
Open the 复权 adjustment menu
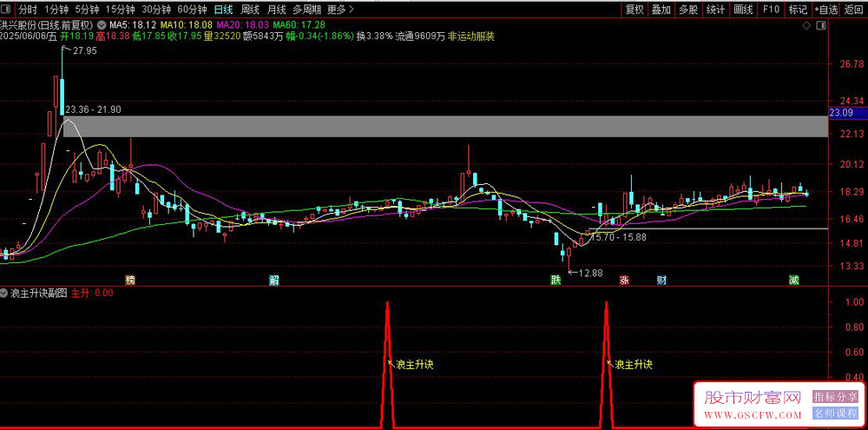(x=635, y=10)
